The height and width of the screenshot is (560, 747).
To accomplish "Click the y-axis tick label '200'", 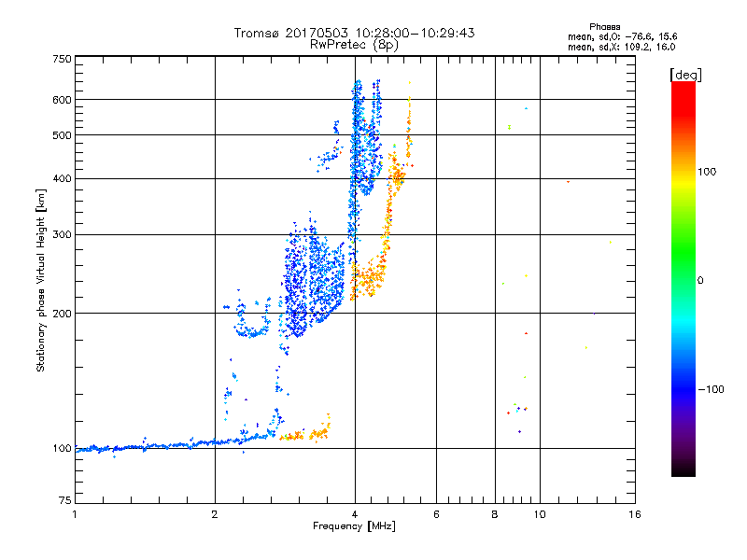I will click(x=63, y=314).
